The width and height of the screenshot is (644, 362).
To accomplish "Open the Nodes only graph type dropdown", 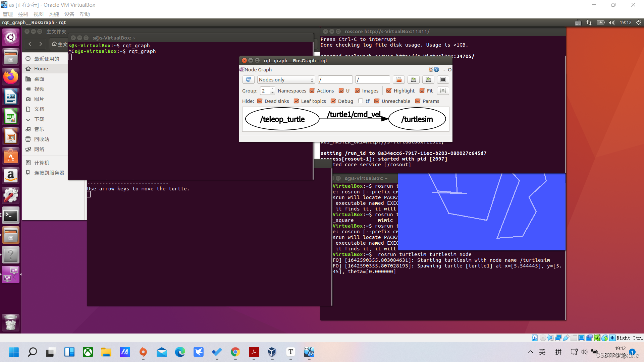I will click(x=286, y=79).
